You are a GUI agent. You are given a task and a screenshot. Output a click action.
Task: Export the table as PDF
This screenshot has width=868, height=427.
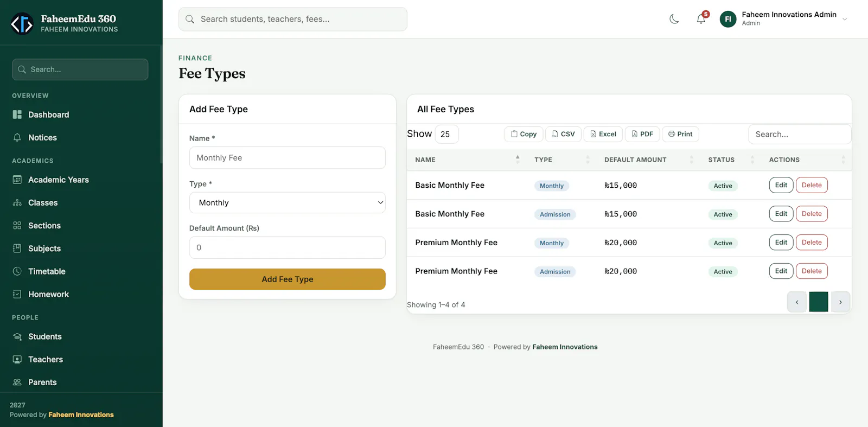pos(642,134)
